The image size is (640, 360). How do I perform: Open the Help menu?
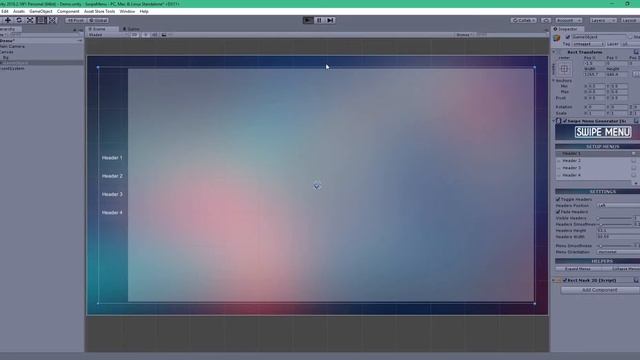(x=144, y=11)
